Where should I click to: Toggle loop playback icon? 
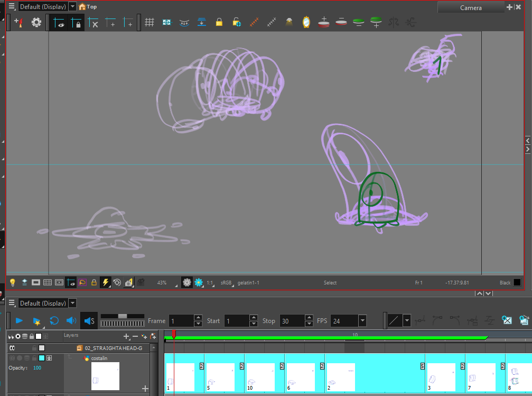(x=54, y=320)
